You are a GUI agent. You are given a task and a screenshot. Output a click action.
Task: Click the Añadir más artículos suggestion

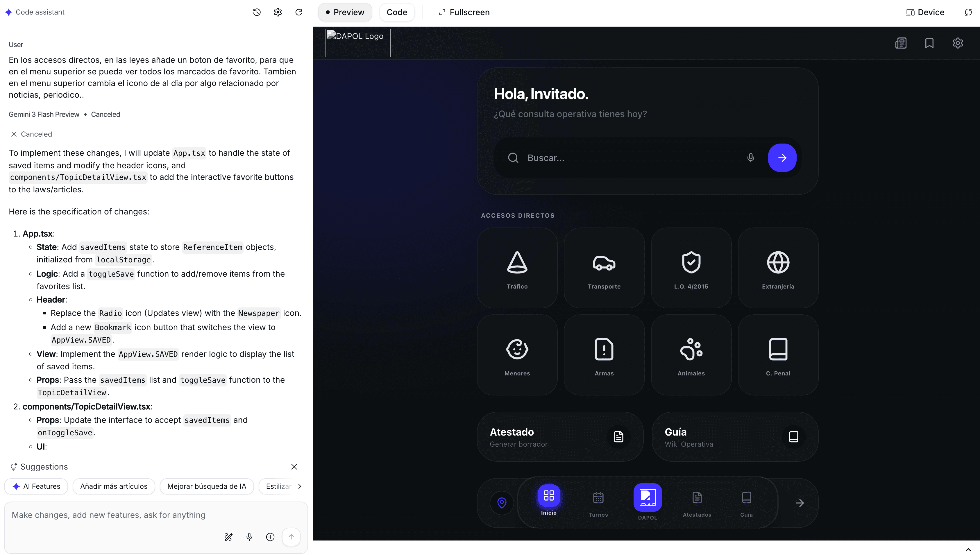114,486
